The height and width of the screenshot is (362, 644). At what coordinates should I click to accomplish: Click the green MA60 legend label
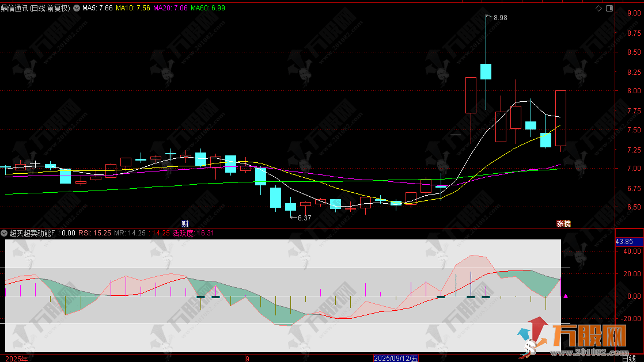point(208,9)
